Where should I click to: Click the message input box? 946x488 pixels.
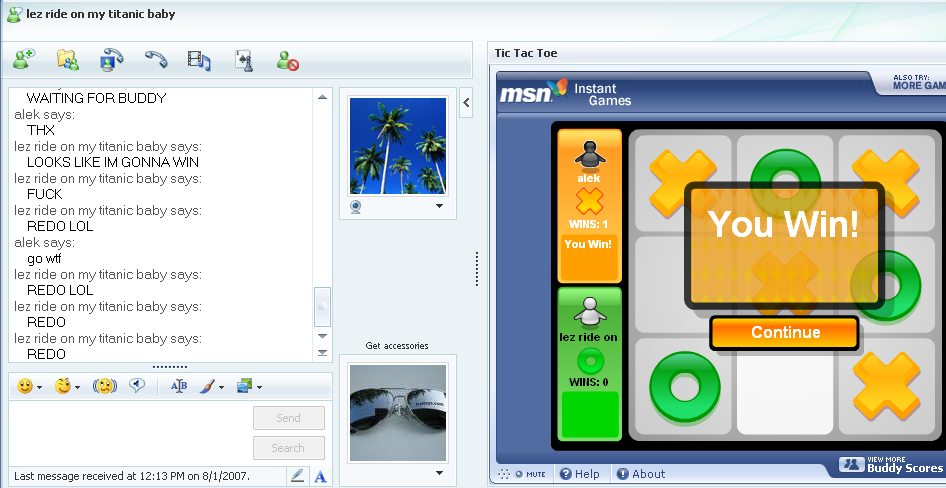click(x=130, y=433)
